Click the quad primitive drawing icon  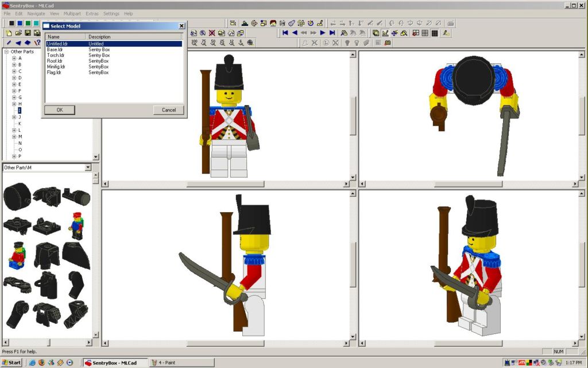[28, 43]
